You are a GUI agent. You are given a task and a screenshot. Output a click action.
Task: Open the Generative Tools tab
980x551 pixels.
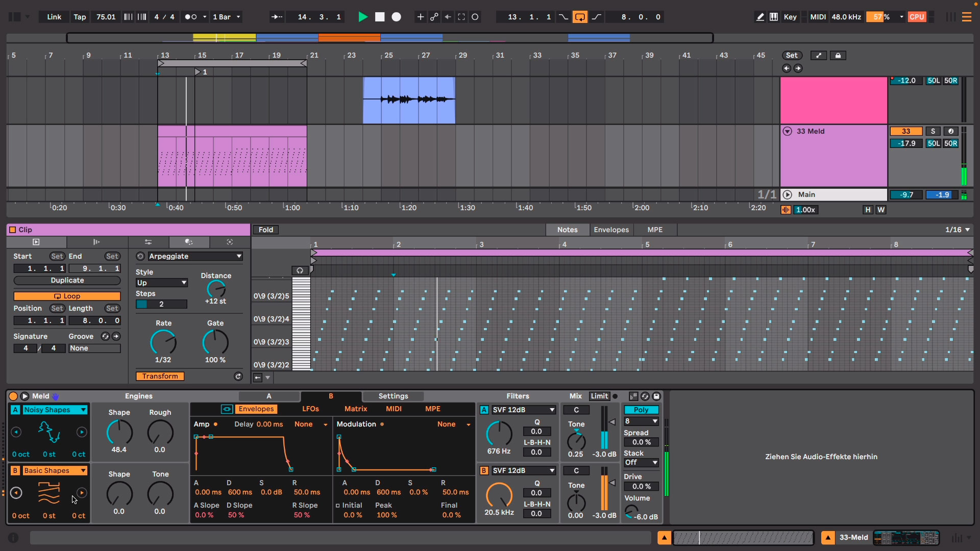[x=230, y=242]
